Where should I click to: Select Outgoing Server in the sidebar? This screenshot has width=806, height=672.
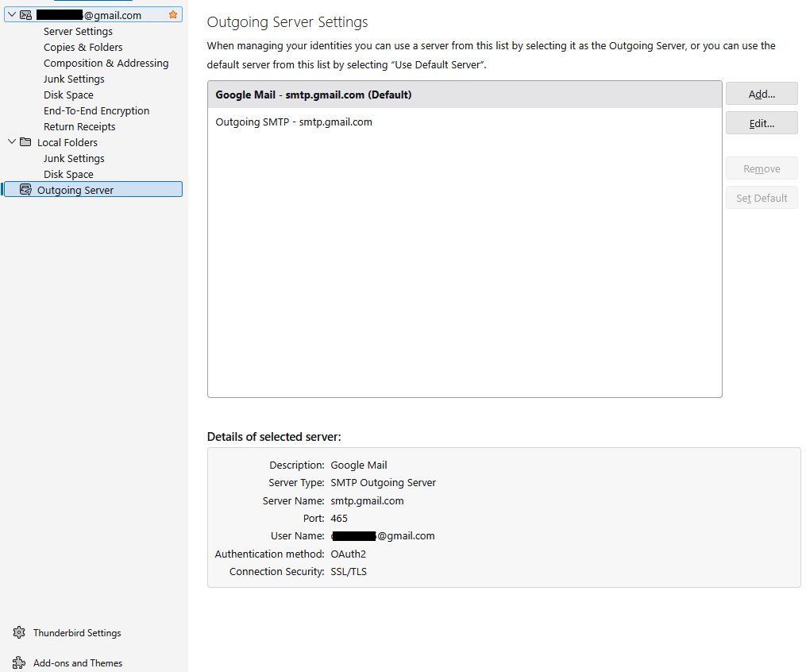[x=93, y=189]
